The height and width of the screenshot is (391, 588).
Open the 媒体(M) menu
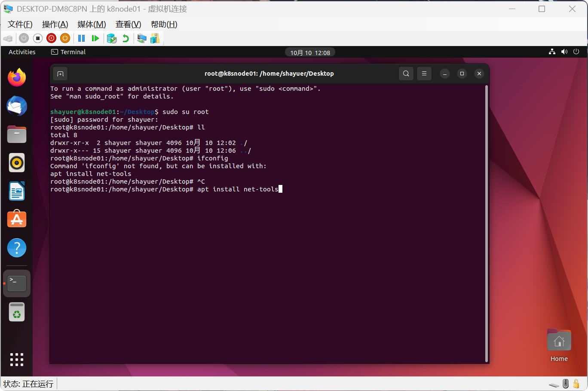tap(92, 25)
